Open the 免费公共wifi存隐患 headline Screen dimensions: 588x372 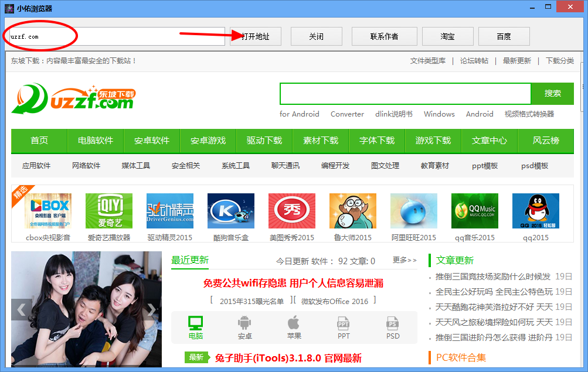(x=293, y=283)
